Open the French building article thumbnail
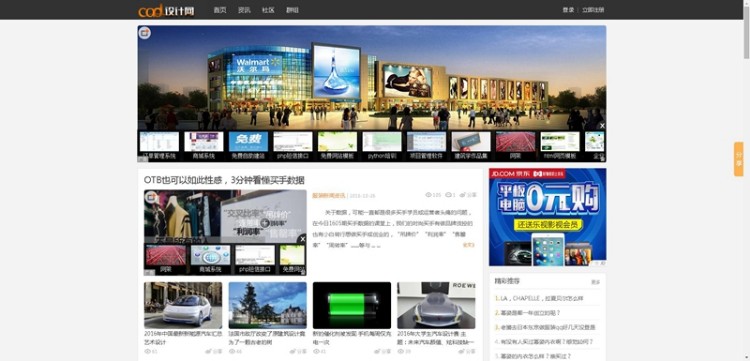Viewport: 750px width, 361px height. pyautogui.click(x=267, y=305)
